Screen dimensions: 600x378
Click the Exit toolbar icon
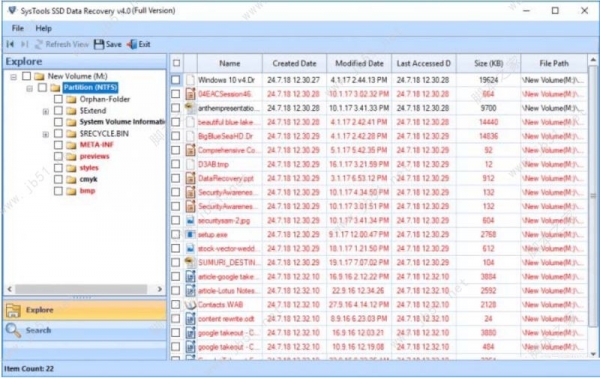tap(132, 44)
